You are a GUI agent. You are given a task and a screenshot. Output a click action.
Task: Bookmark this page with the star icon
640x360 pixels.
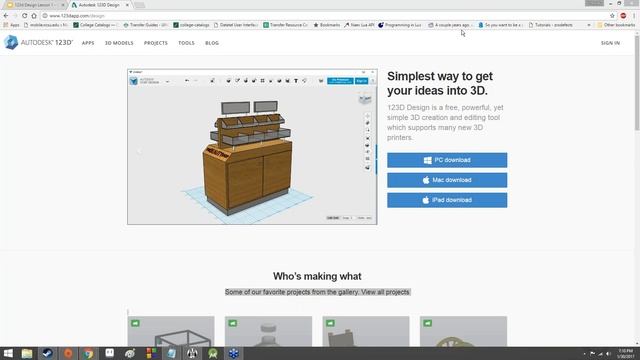pyautogui.click(x=612, y=16)
